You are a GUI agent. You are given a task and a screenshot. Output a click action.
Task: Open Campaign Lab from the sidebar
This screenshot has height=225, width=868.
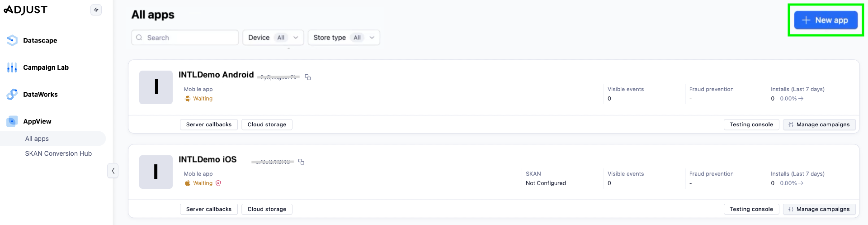click(46, 67)
